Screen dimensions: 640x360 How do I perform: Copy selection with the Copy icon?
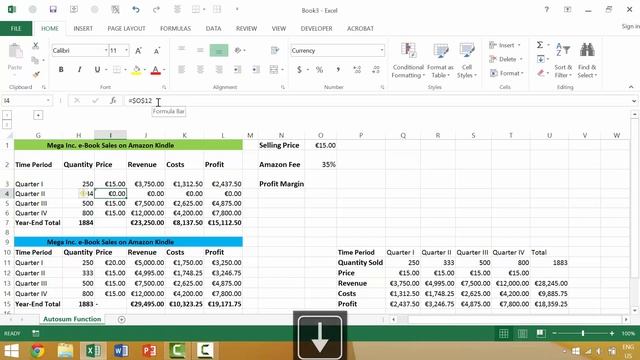click(36, 60)
